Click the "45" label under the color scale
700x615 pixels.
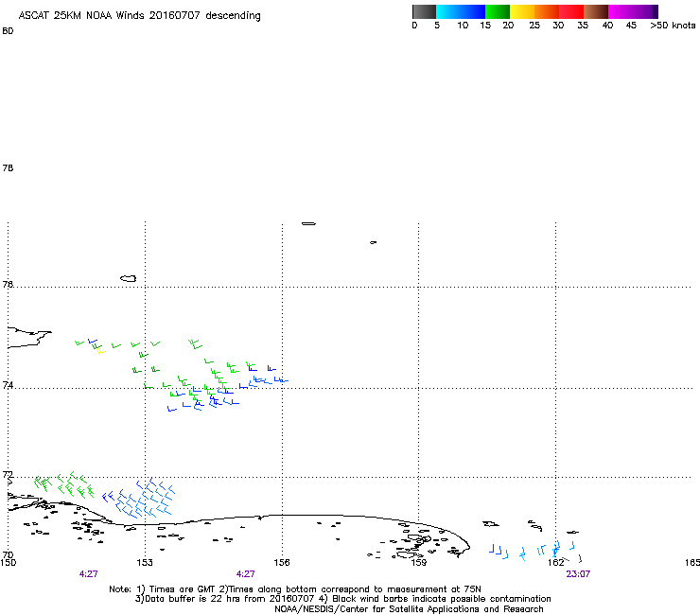tap(631, 26)
